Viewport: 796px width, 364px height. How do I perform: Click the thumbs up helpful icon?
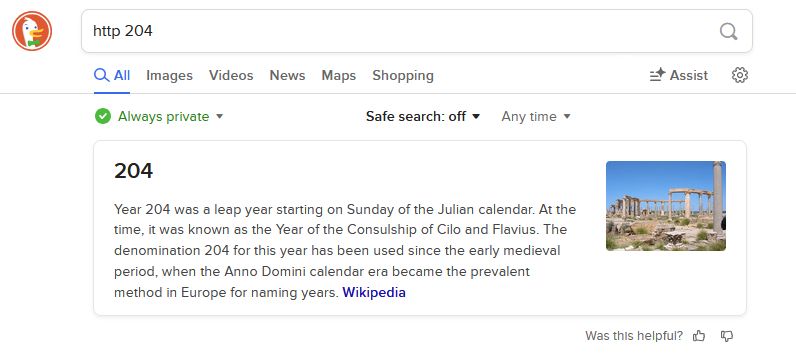(x=699, y=336)
